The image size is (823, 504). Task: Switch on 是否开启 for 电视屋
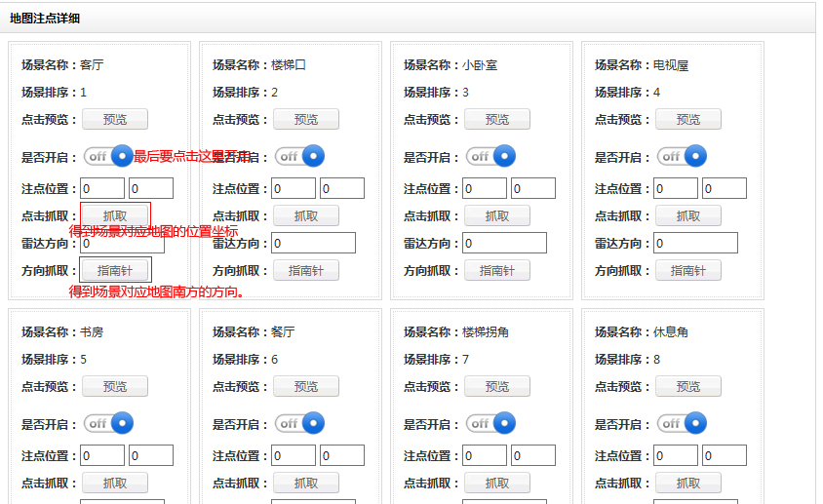click(682, 156)
